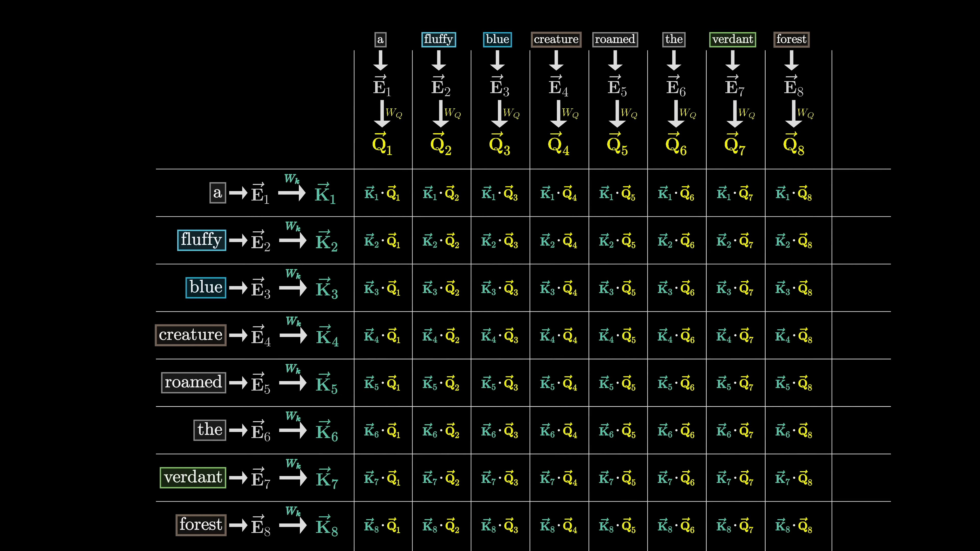Click the 'creature' word box in left column
The width and height of the screenshot is (980, 551).
click(190, 335)
